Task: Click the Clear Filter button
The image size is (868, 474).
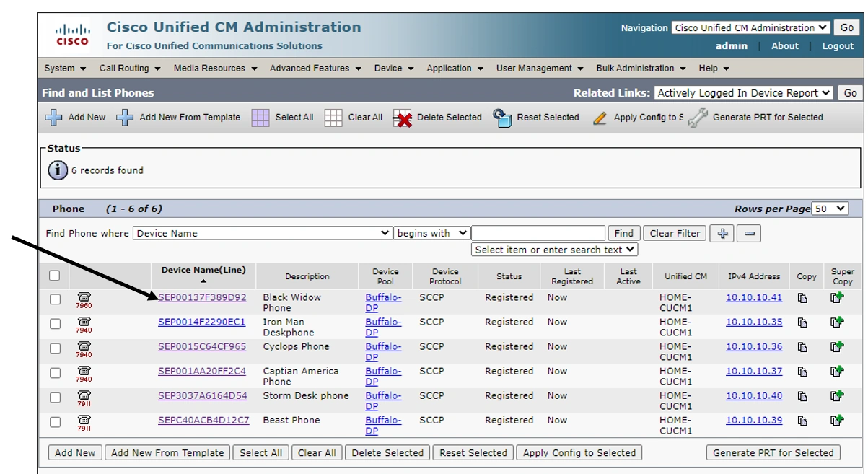Action: pyautogui.click(x=675, y=234)
